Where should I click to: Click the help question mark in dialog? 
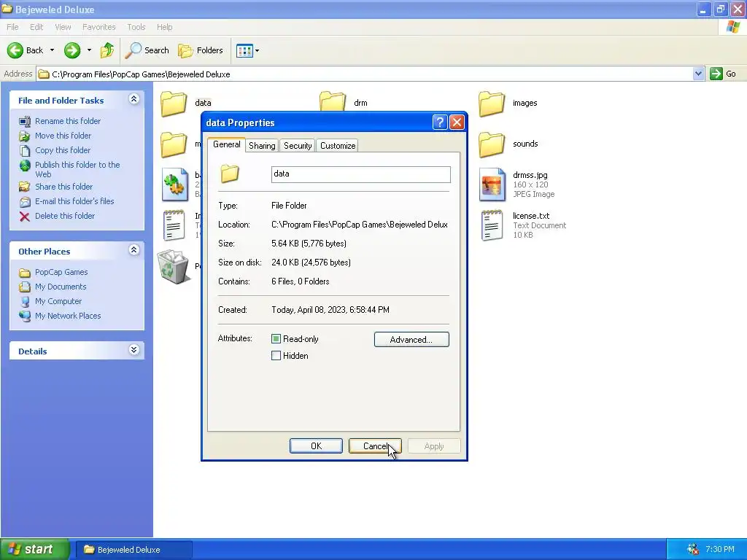click(440, 122)
